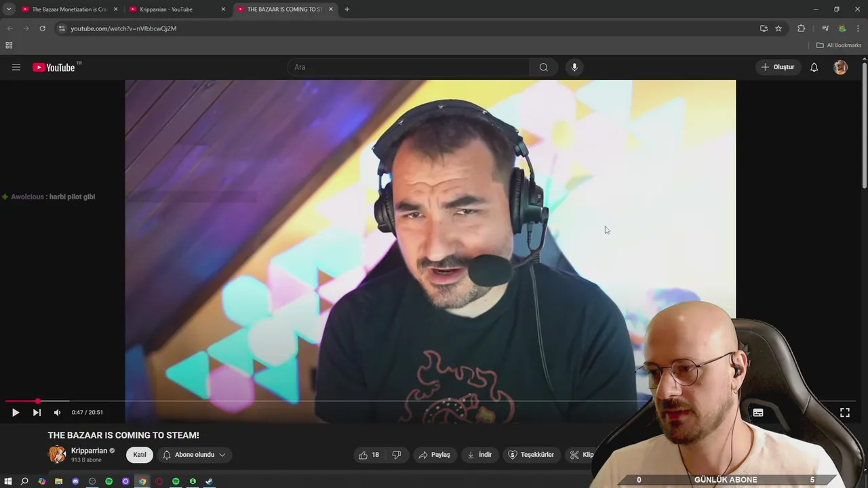Go back in browser history

9,28
